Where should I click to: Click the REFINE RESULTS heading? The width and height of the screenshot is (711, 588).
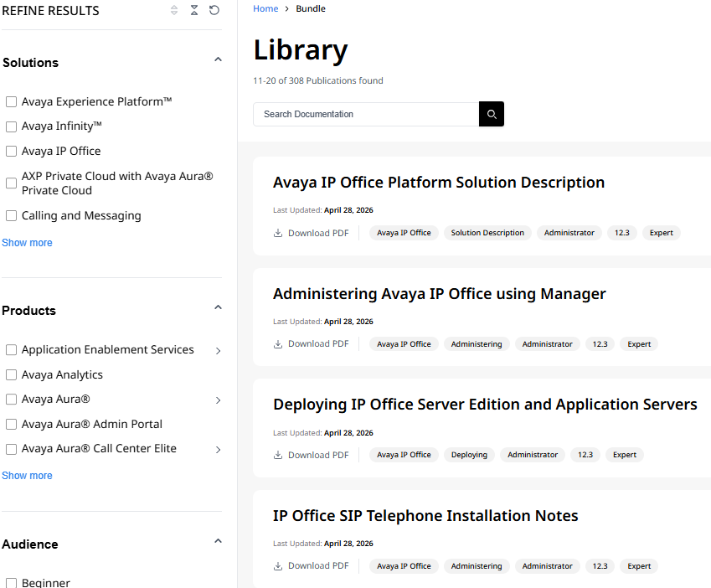click(50, 10)
